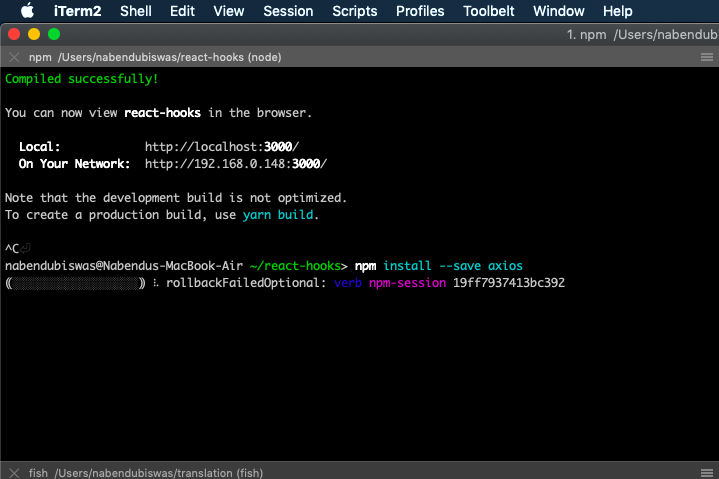Image resolution: width=719 pixels, height=479 pixels.
Task: Close the npm react-hooks pane
Action: point(14,57)
